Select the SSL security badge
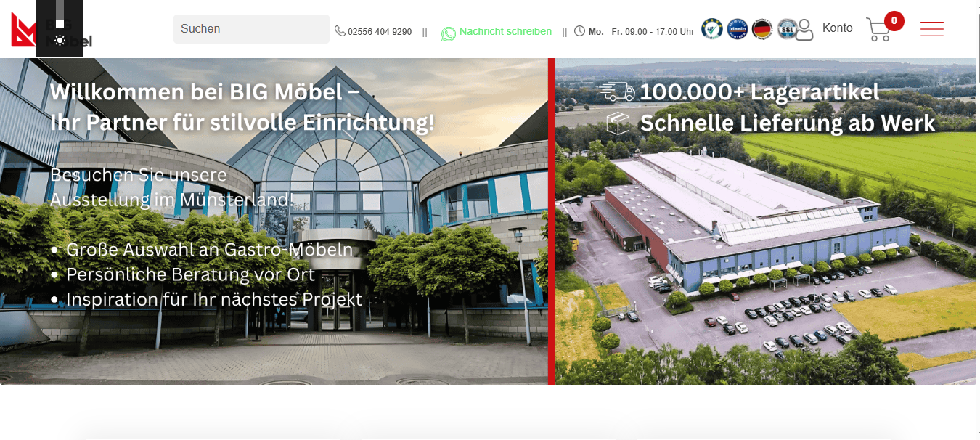Viewport: 980px width, 440px height. coord(788,29)
